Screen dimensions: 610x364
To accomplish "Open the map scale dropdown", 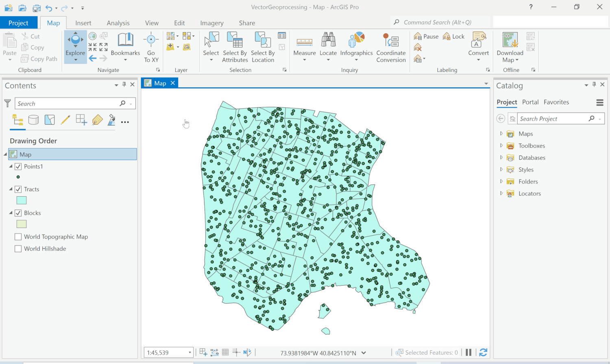I will [189, 352].
